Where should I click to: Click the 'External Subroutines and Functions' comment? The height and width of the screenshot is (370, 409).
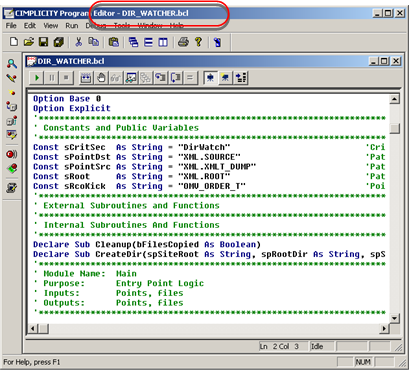click(131, 206)
